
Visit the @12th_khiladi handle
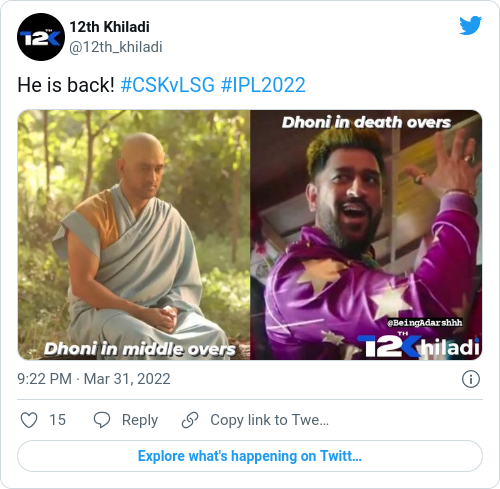[x=116, y=47]
